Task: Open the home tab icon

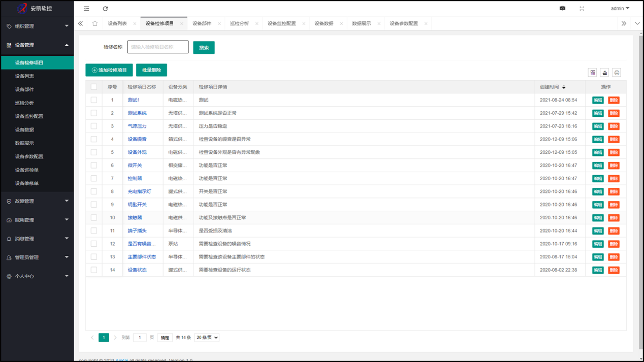Action: coord(95,23)
